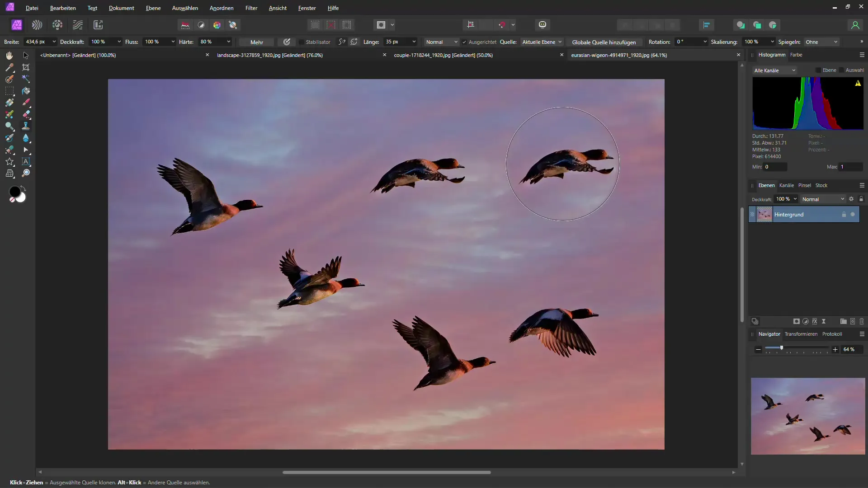Screen dimensions: 868x488
Task: Select the Move tool arrow
Action: (x=26, y=55)
